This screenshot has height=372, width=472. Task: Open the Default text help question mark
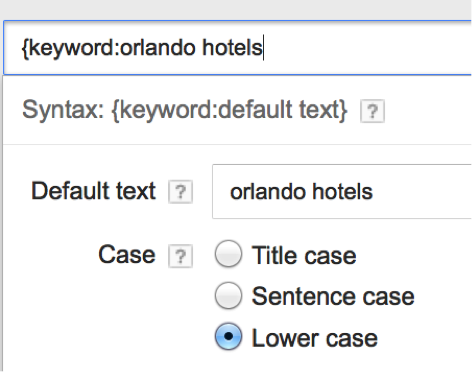(x=180, y=192)
